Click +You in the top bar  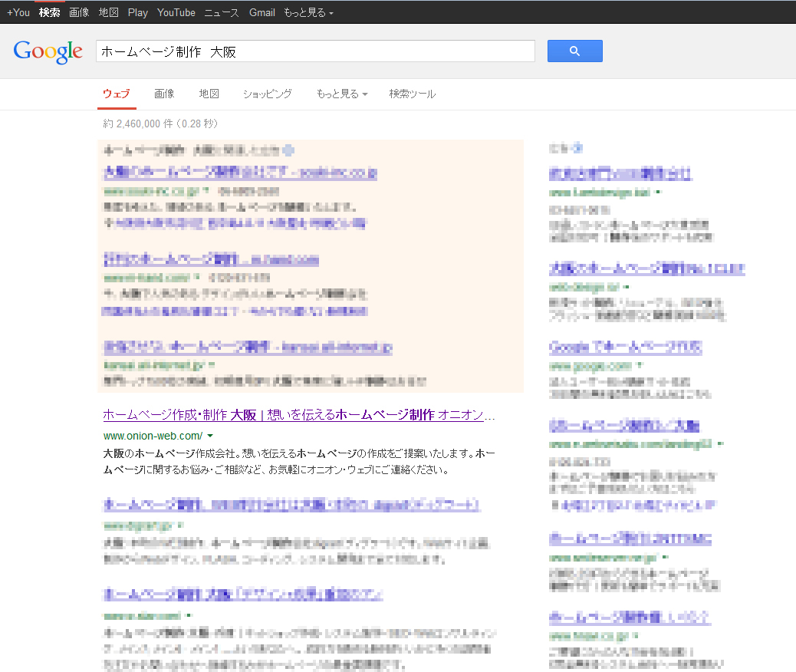point(18,12)
